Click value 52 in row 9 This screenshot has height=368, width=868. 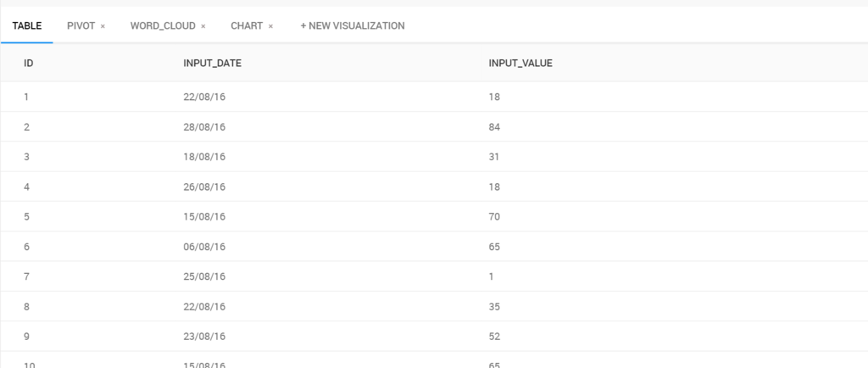coord(494,336)
